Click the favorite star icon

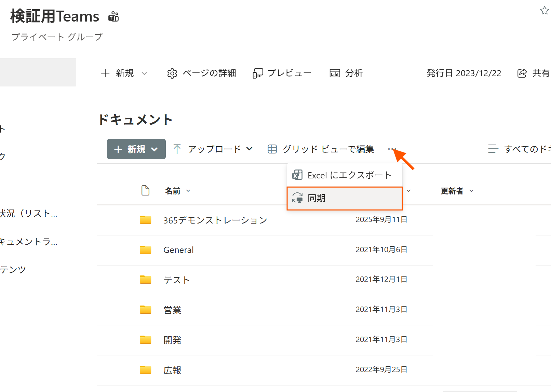tap(544, 11)
